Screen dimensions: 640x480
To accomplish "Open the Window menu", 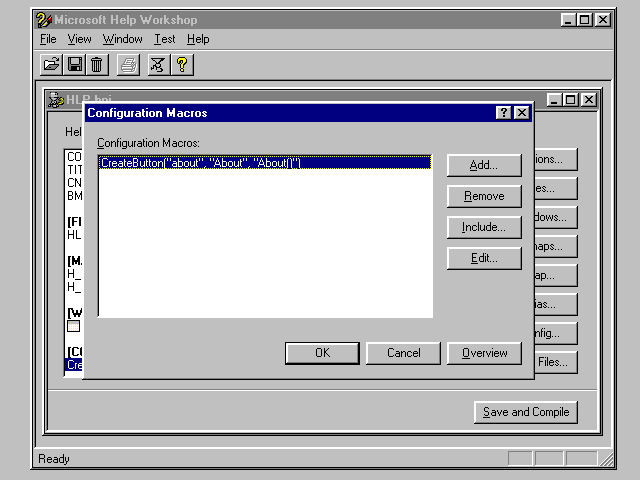I will (x=122, y=39).
